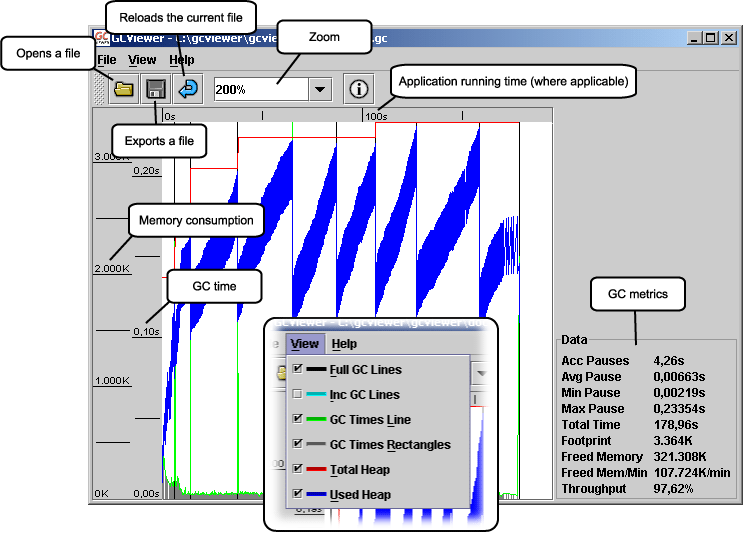743x535 pixels.
Task: Click the Avg Pause value 0,00663s
Action: coord(679,377)
